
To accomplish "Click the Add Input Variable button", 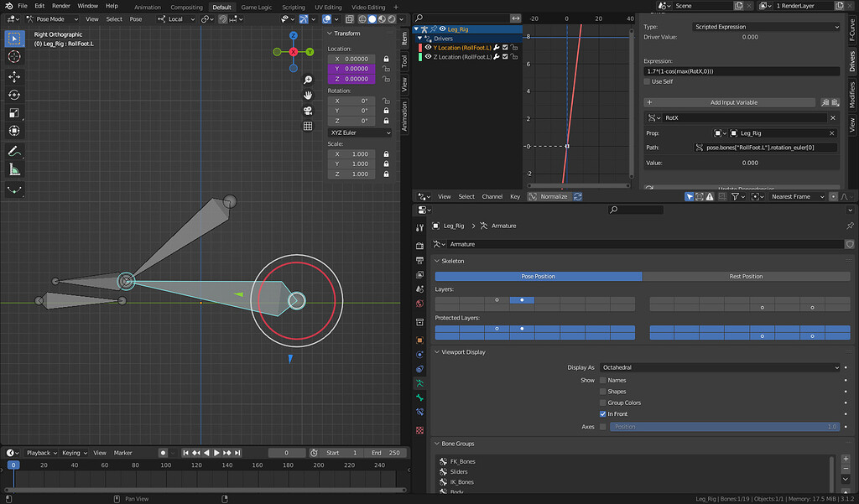I will (x=730, y=101).
